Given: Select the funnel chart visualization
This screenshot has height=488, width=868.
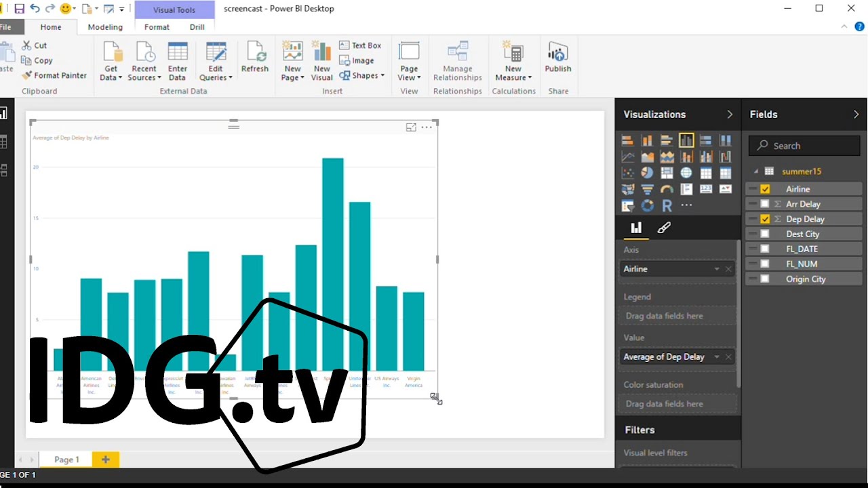Looking at the screenshot, I should coord(648,189).
